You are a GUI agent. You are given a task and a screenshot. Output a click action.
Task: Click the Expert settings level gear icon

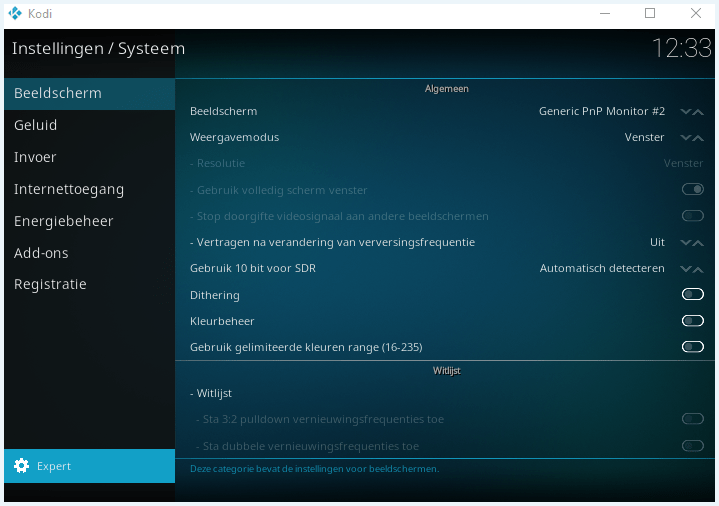pos(21,466)
